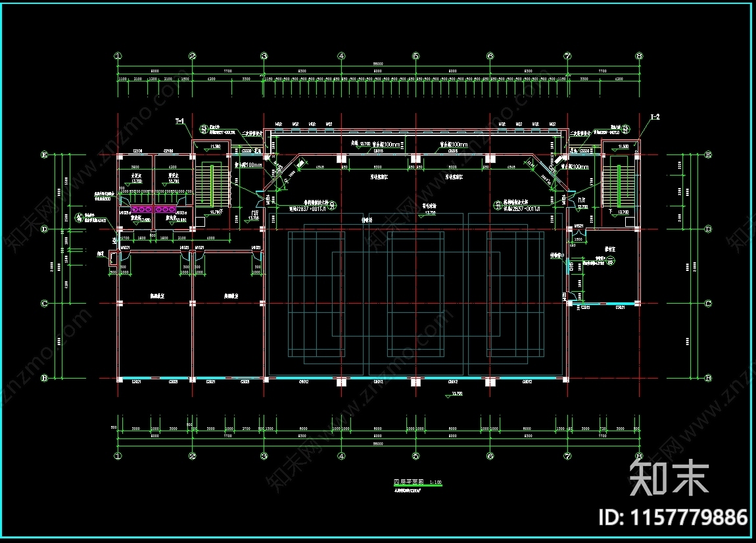The height and width of the screenshot is (543, 756).
Task: Select the M1521 door label
Action: coord(579,225)
